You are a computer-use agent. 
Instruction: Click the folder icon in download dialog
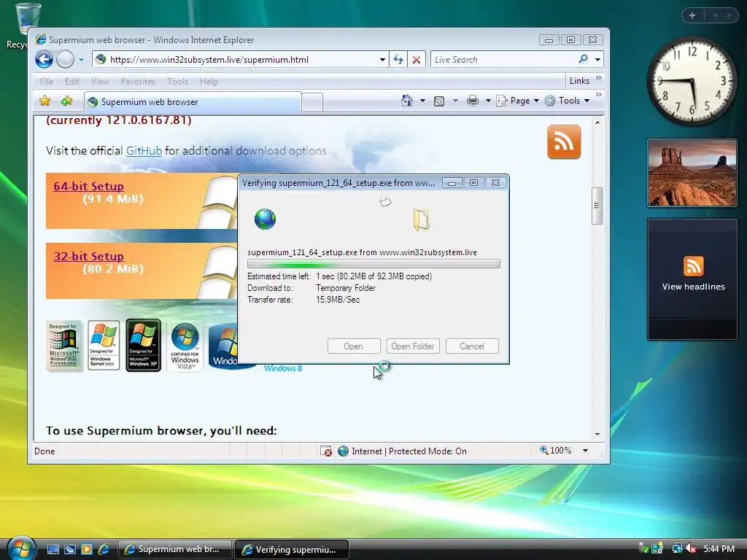(x=422, y=219)
